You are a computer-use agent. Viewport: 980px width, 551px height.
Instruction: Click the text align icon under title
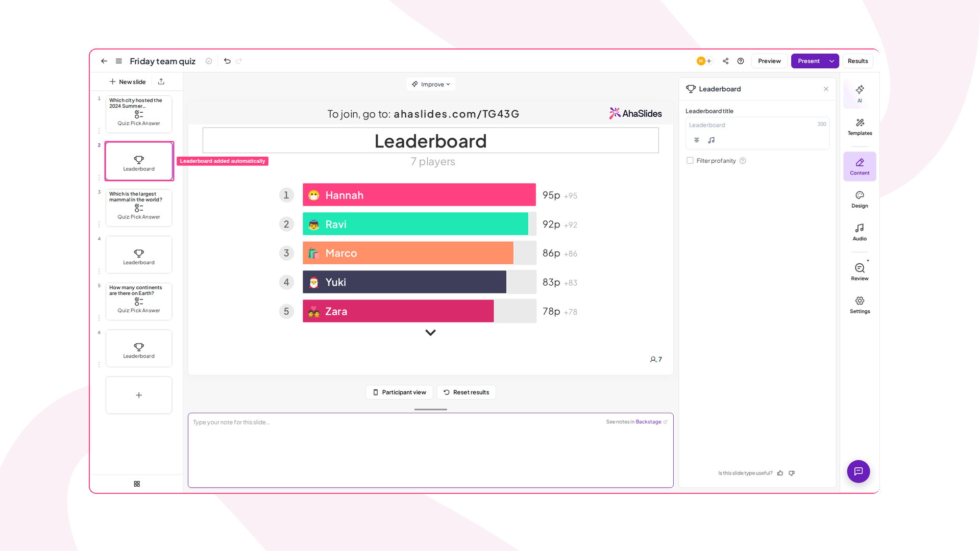point(697,140)
